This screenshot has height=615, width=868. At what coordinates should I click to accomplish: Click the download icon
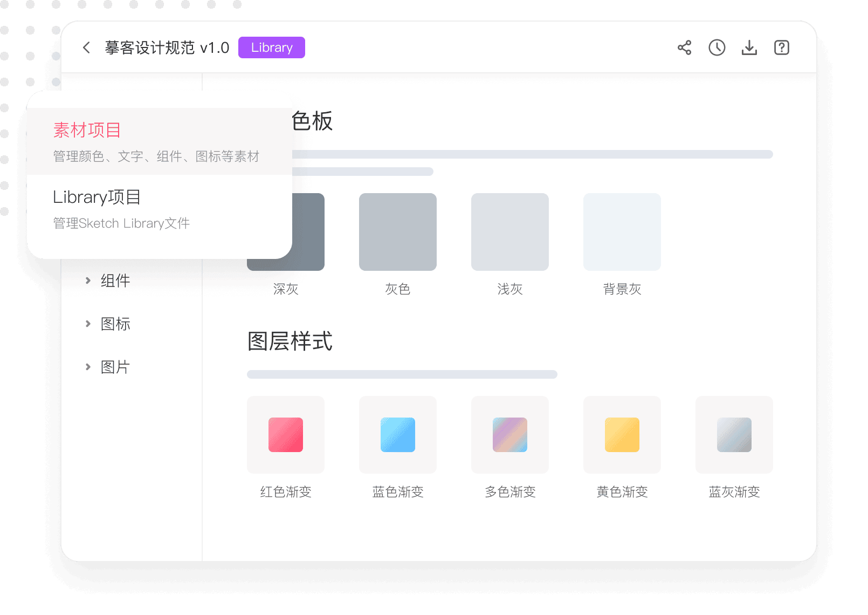tap(749, 47)
